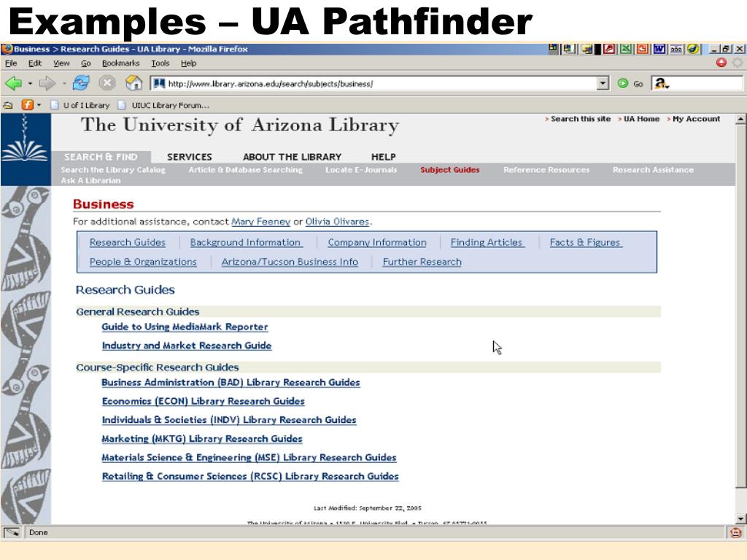
Task: Select the HELP site tab
Action: tap(384, 157)
